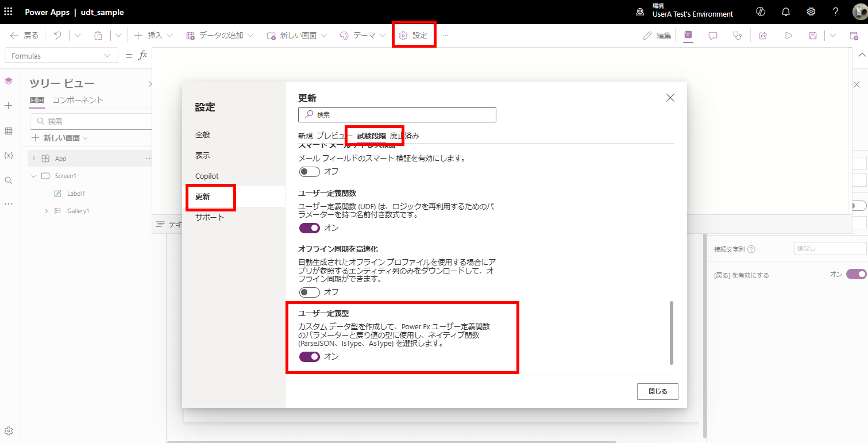868x443 pixels.
Task: Expand the Gallery1 tree node
Action: tap(47, 211)
